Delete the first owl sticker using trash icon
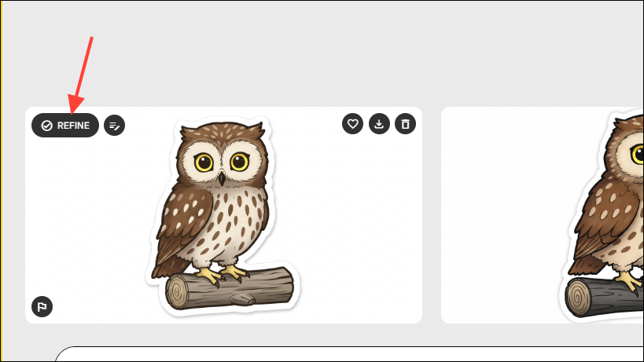This screenshot has width=644, height=362. (406, 124)
